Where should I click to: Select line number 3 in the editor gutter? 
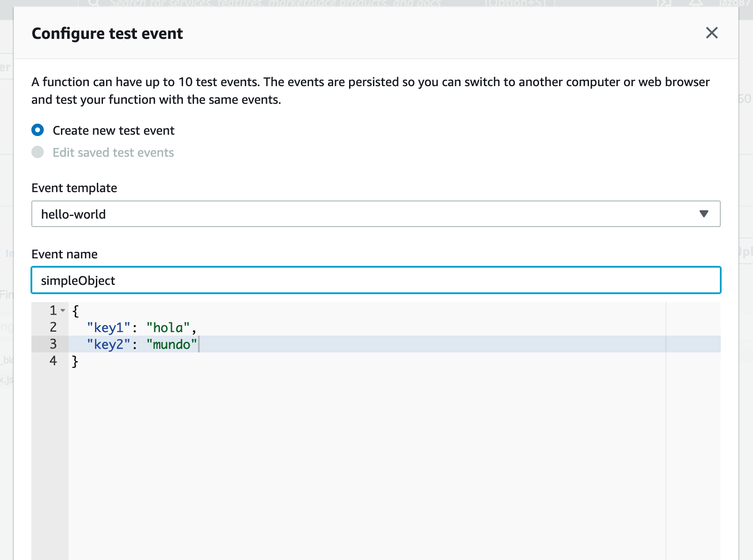[53, 344]
